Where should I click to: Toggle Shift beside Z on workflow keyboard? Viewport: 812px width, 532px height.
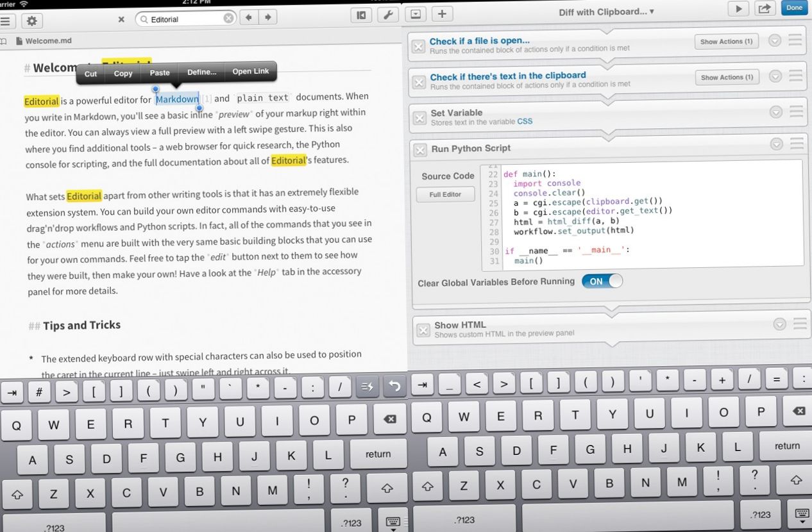tap(428, 485)
